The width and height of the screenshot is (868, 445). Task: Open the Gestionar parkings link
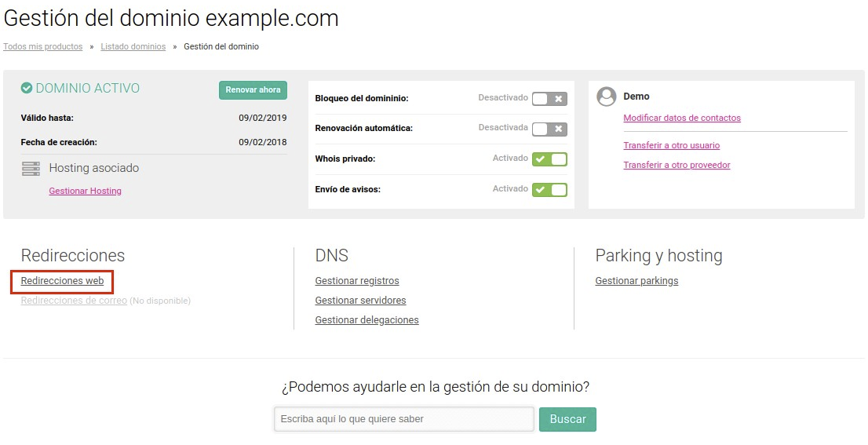[x=636, y=281]
